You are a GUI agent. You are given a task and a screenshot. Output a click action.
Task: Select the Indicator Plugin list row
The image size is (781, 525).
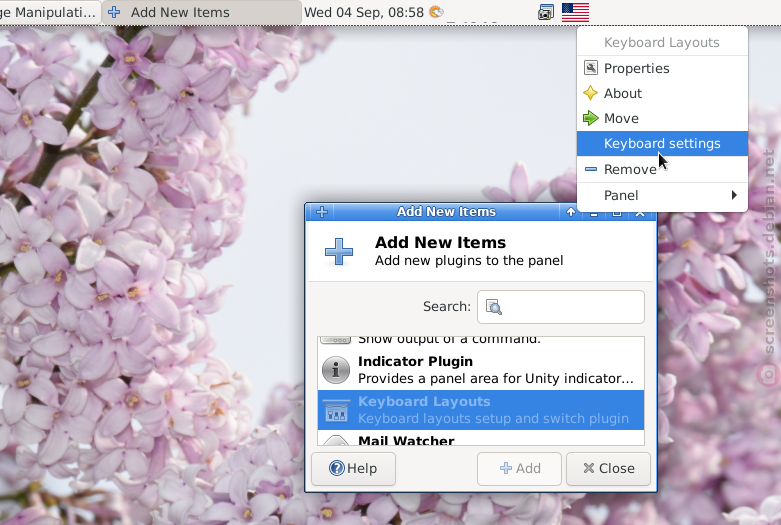tap(481, 370)
